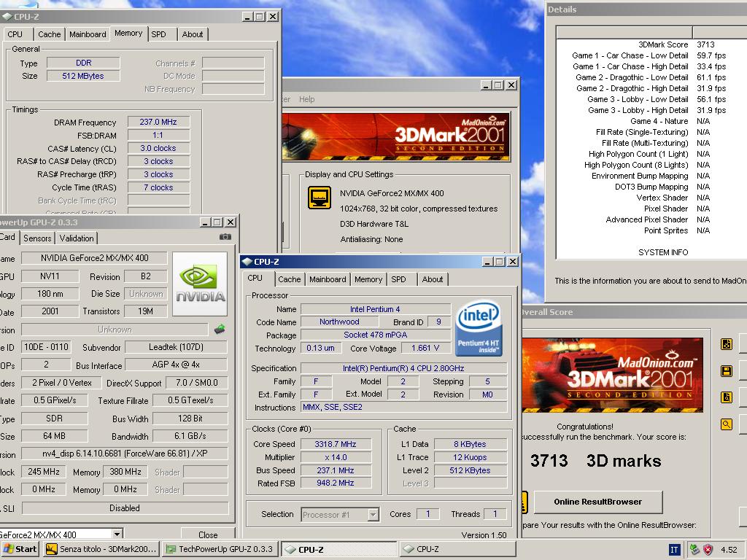Click the SLI status 'Disabled' field
The width and height of the screenshot is (747, 560).
[125, 508]
